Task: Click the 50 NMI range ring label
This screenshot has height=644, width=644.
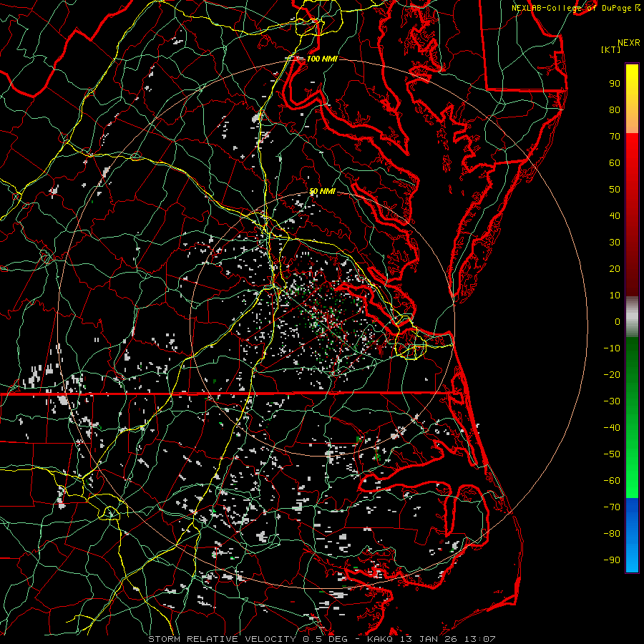Action: click(x=322, y=191)
